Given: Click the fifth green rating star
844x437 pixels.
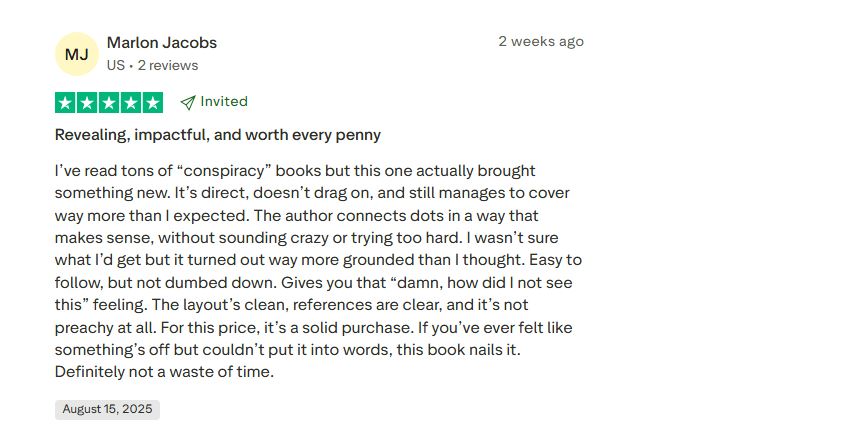Looking at the screenshot, I should coord(152,102).
